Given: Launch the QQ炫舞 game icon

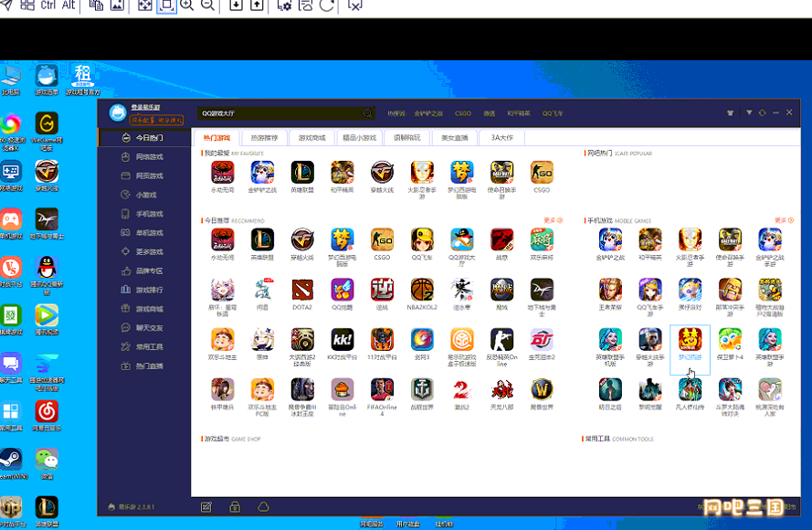Looking at the screenshot, I should [x=343, y=290].
